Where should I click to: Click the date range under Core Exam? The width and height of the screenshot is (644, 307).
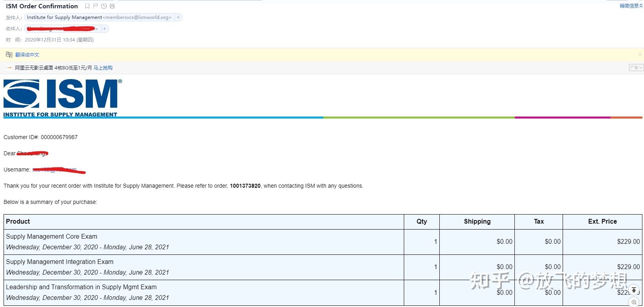[87, 247]
